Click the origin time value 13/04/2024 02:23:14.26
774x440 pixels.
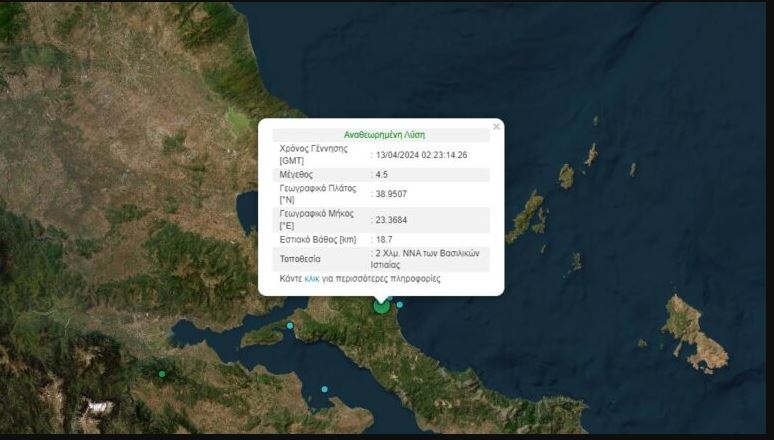pyautogui.click(x=422, y=154)
